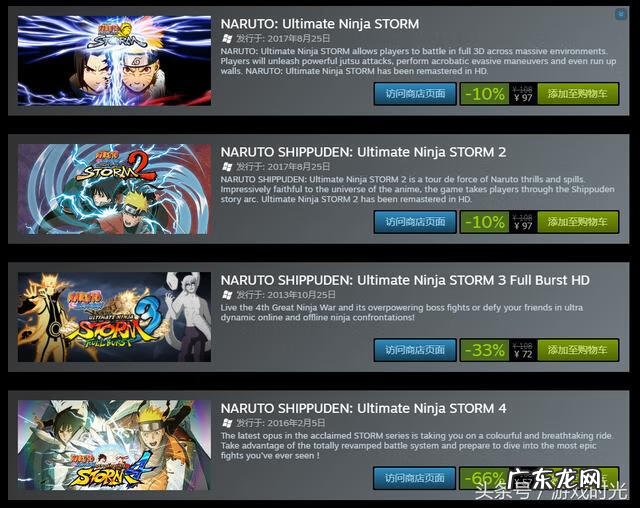Add Ultimate Ninja STORM 2 to cart
The width and height of the screenshot is (640, 508).
pos(578,222)
